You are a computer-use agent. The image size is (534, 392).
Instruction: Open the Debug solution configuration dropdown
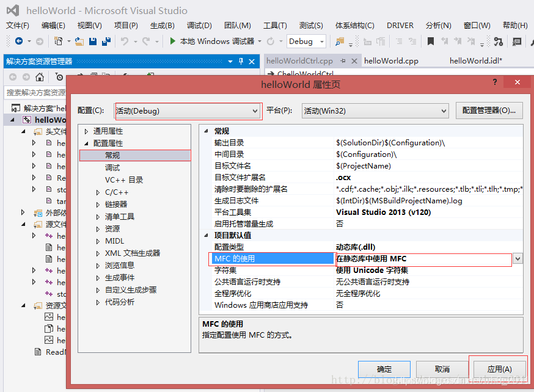tap(321, 42)
